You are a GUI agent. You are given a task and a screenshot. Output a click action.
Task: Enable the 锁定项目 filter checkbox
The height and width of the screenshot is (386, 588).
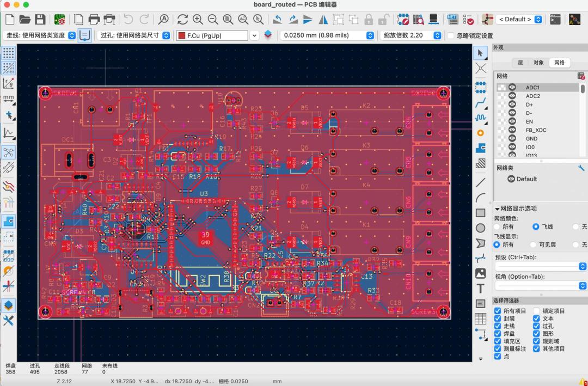(536, 311)
